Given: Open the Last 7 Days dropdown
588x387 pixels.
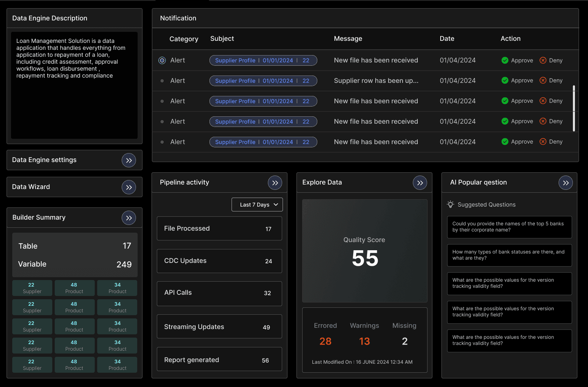Looking at the screenshot, I should coord(257,205).
